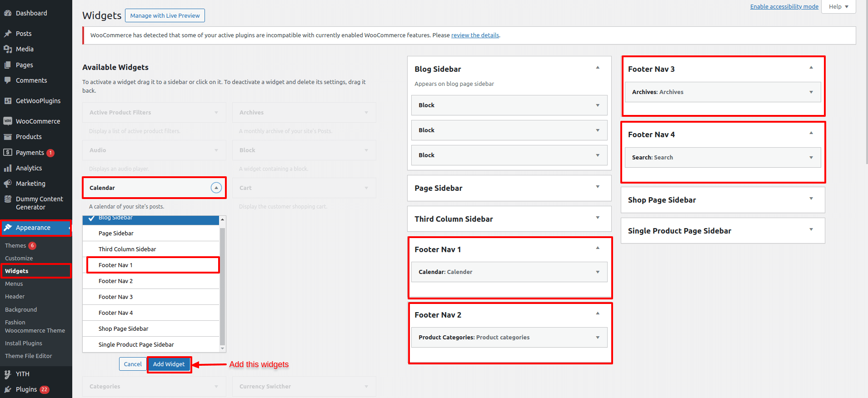Screen dimensions: 868x398
Task: Click the Posts pushpin icon
Action: [x=8, y=34]
